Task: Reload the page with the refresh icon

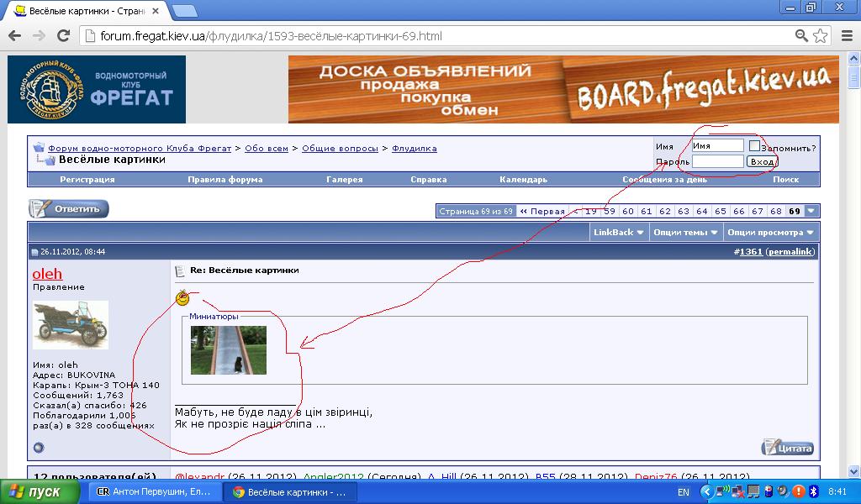Action: 62,36
